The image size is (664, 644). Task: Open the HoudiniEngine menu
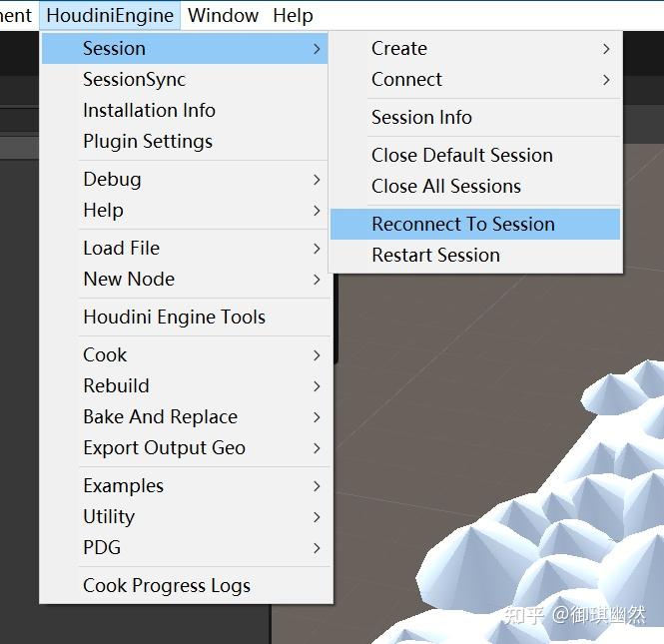[110, 16]
